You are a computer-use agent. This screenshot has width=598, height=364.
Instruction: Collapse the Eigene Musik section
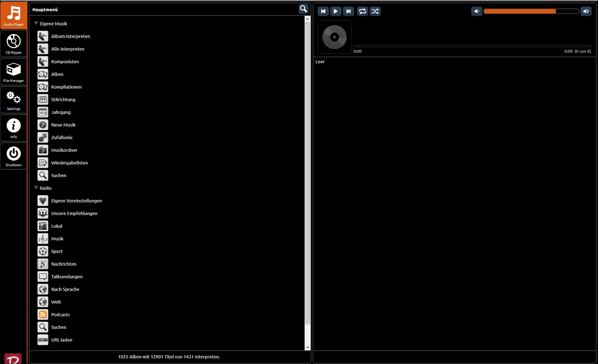36,24
